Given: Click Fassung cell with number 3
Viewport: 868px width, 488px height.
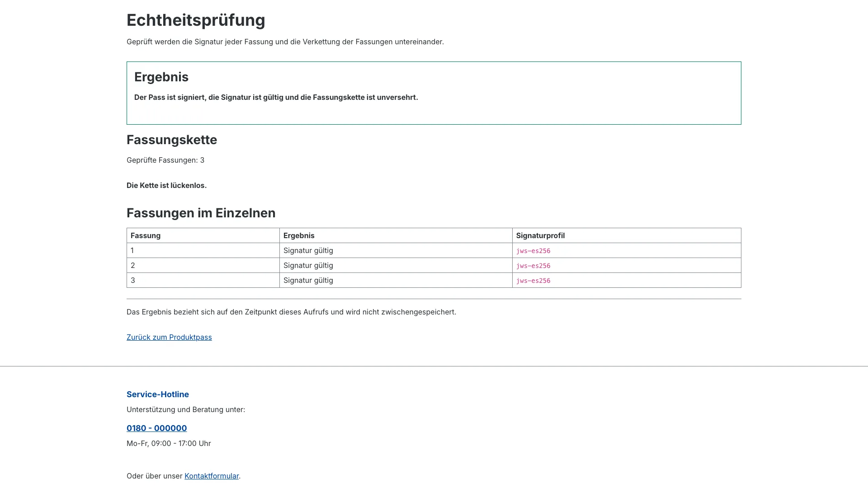Looking at the screenshot, I should 203,280.
